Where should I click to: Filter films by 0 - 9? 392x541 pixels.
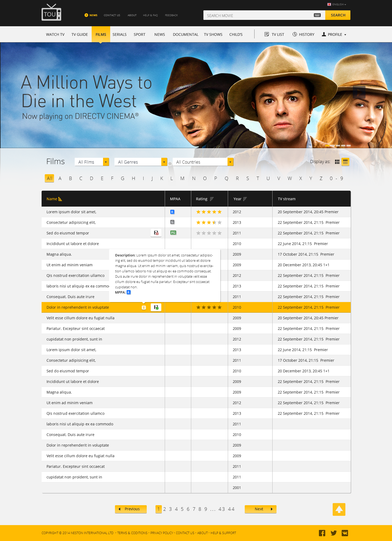click(336, 178)
